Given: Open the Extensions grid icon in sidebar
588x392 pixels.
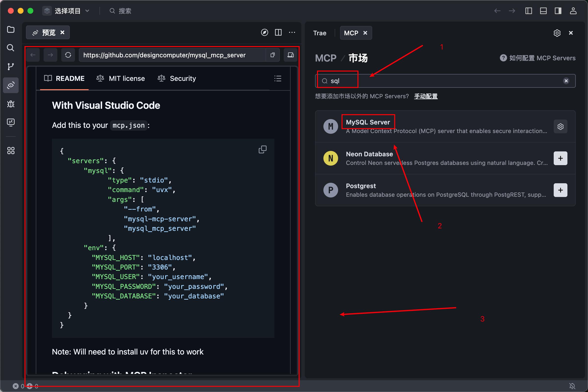Looking at the screenshot, I should [11, 150].
